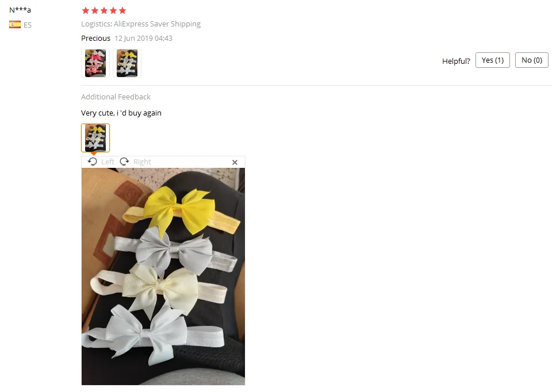Click the third red rating star

104,10
